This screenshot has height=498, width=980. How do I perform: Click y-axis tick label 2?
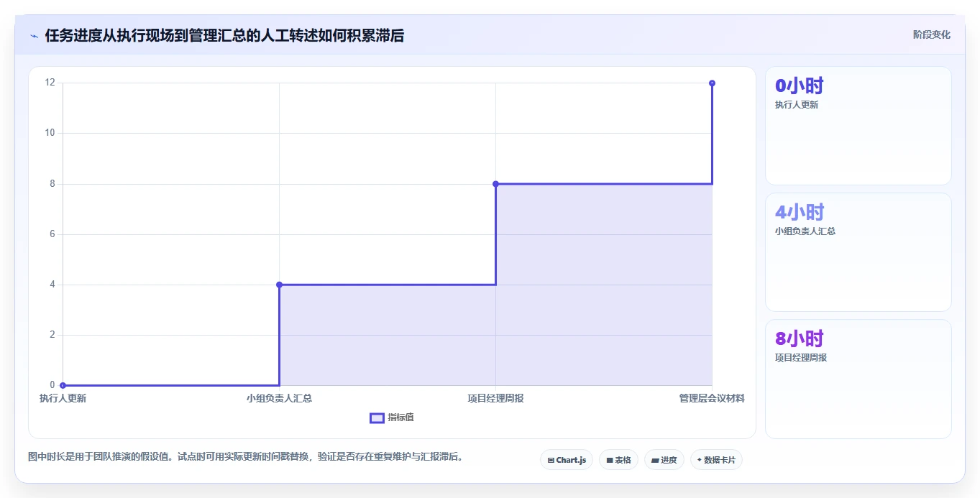click(52, 335)
